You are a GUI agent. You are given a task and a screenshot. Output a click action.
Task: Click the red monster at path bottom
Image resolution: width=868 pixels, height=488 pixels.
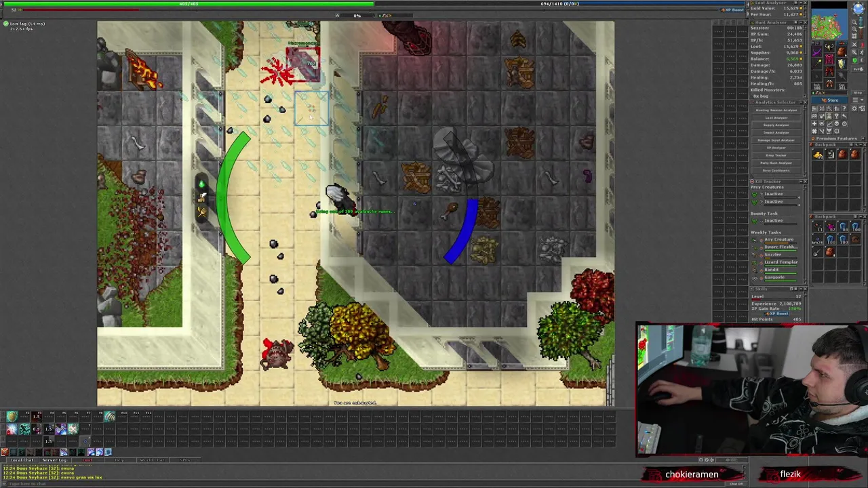(277, 352)
